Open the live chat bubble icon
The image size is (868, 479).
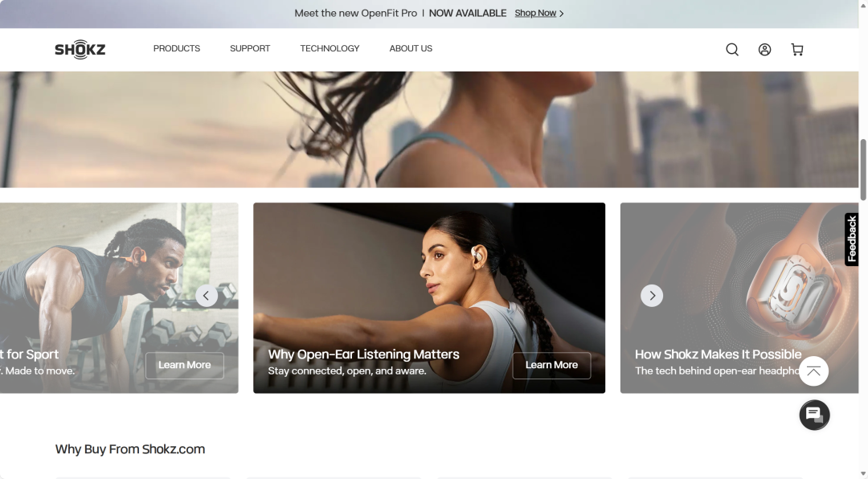[814, 415]
